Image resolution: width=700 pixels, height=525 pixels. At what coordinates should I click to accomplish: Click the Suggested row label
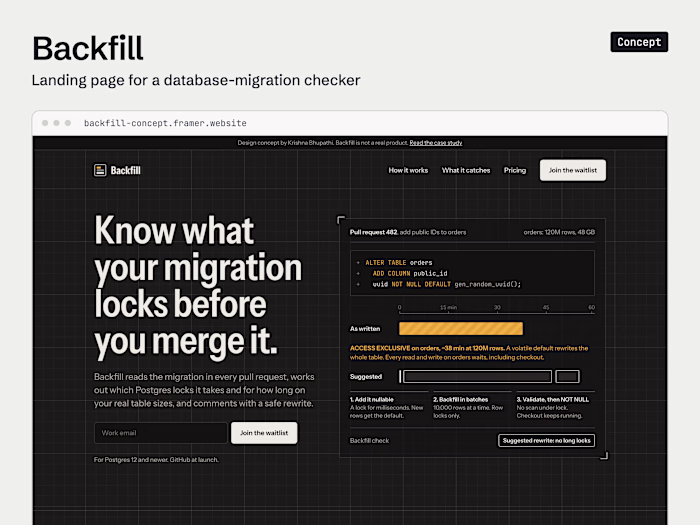[366, 377]
